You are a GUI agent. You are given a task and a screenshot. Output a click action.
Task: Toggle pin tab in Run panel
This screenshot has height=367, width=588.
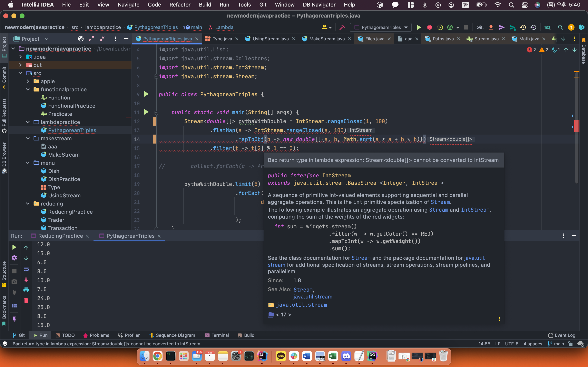pos(14,319)
